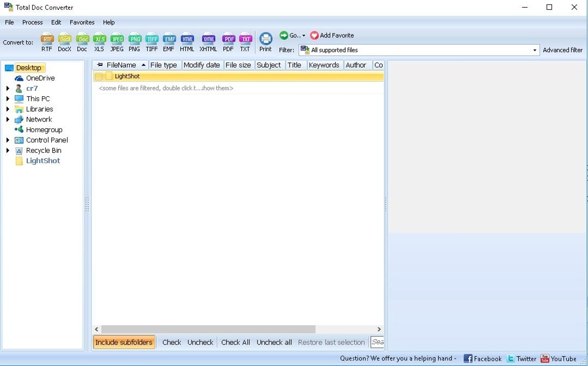Expand the Recycle Bin node

click(8, 150)
